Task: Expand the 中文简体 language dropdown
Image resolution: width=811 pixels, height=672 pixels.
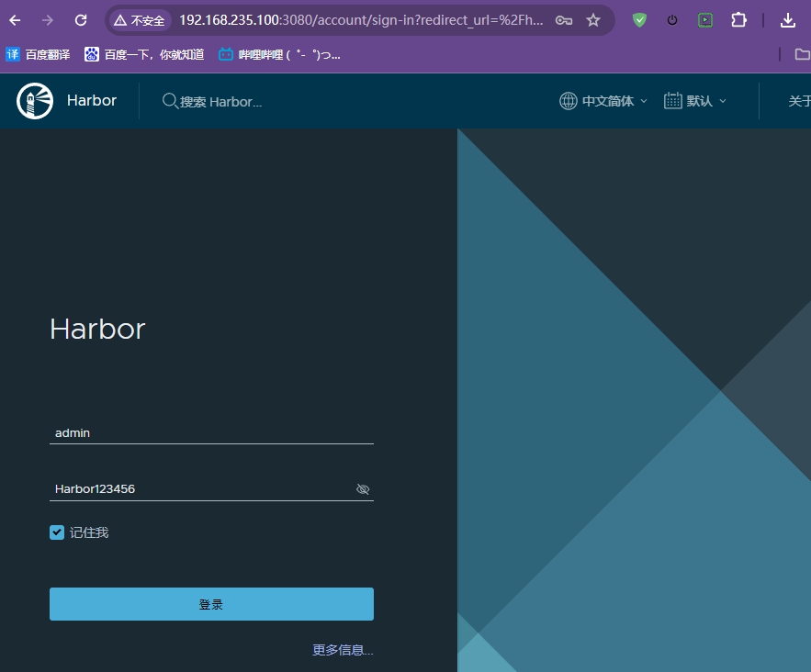Action: [x=603, y=101]
